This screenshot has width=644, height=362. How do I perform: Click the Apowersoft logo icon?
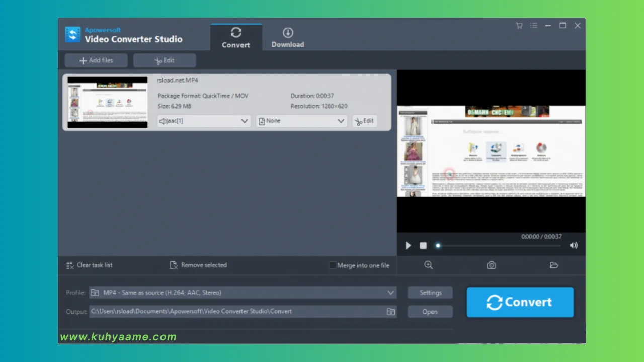coord(73,35)
